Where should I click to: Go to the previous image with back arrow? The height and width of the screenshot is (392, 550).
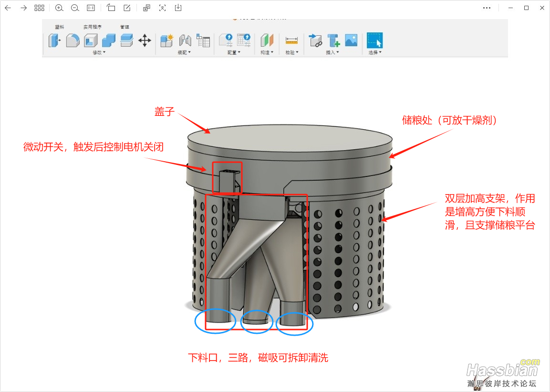point(8,8)
